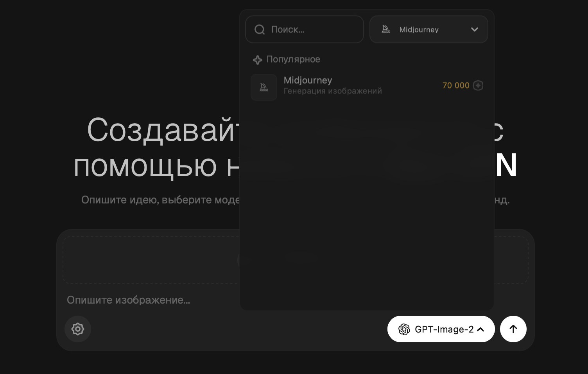Choose Midjourney from the model list

click(367, 87)
